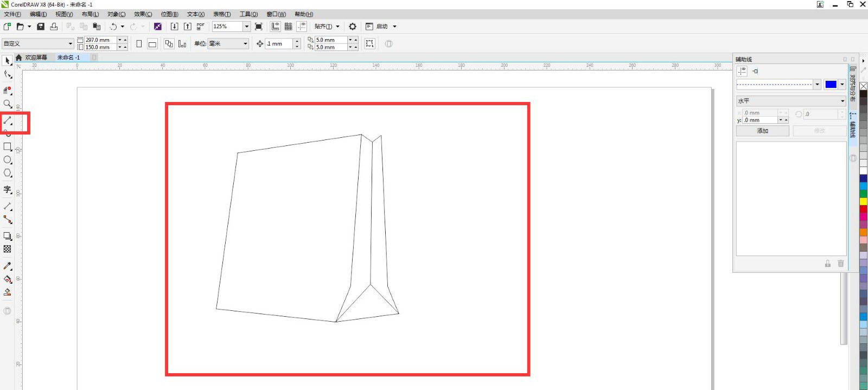Click the page width 297.0 mm field

click(x=100, y=40)
